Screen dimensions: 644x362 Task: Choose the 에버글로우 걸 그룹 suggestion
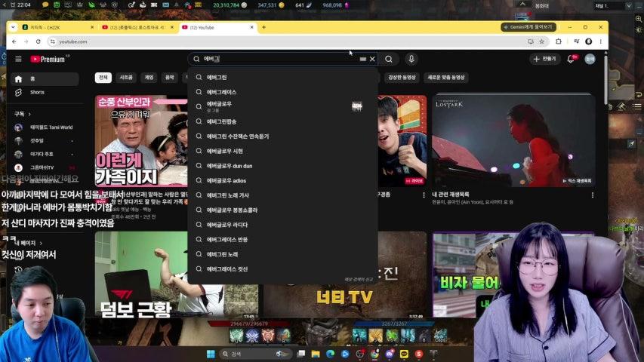tap(283, 106)
